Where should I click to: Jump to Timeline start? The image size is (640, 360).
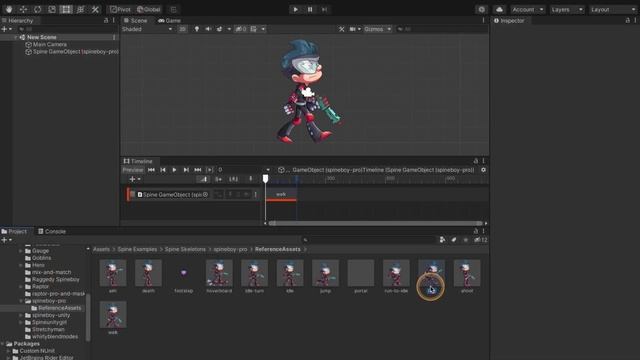(x=151, y=170)
